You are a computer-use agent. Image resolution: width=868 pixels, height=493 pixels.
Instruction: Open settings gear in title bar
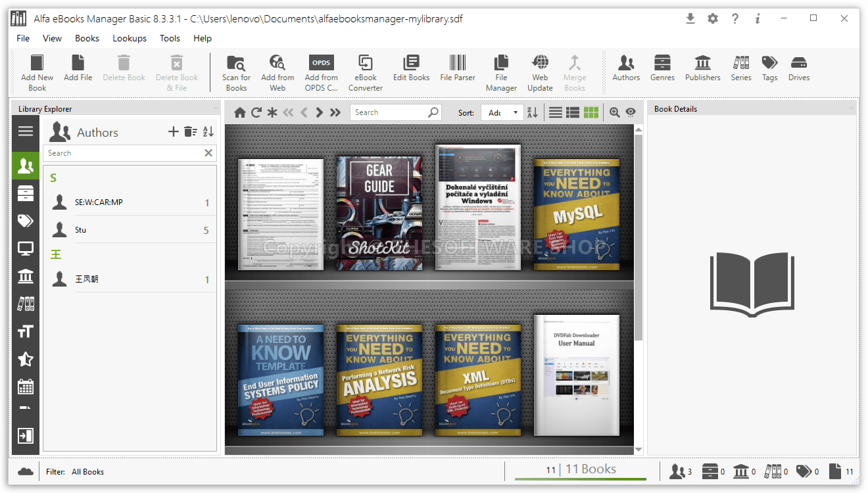[x=713, y=19]
